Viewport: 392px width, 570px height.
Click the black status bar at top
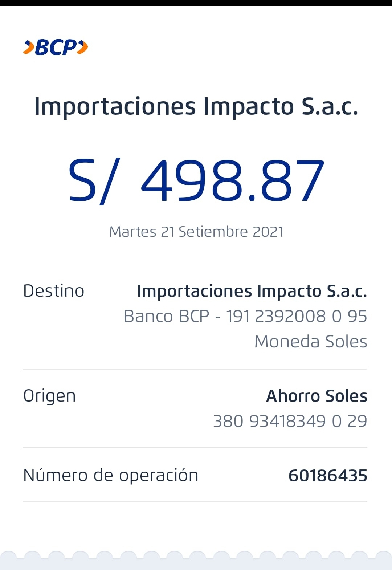(x=196, y=3)
